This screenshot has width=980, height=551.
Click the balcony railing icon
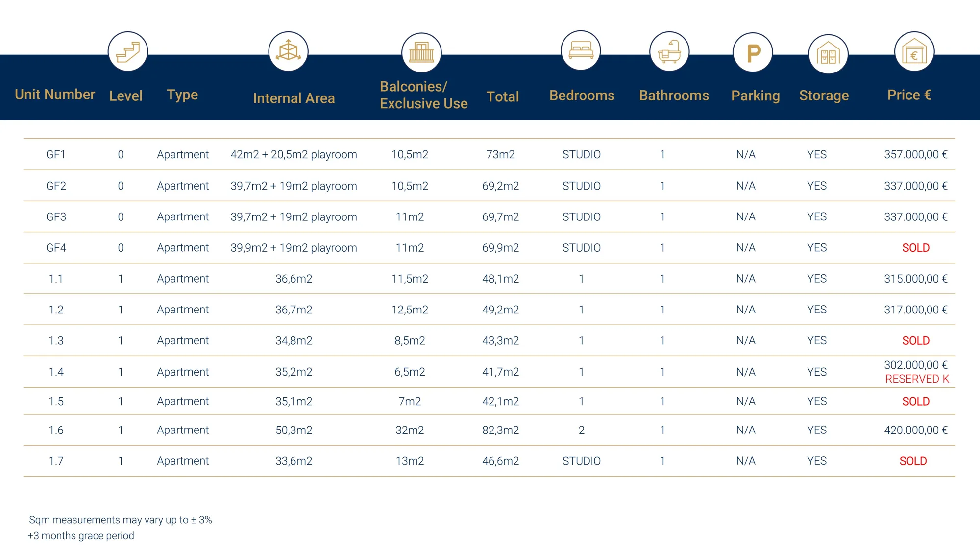pos(421,52)
